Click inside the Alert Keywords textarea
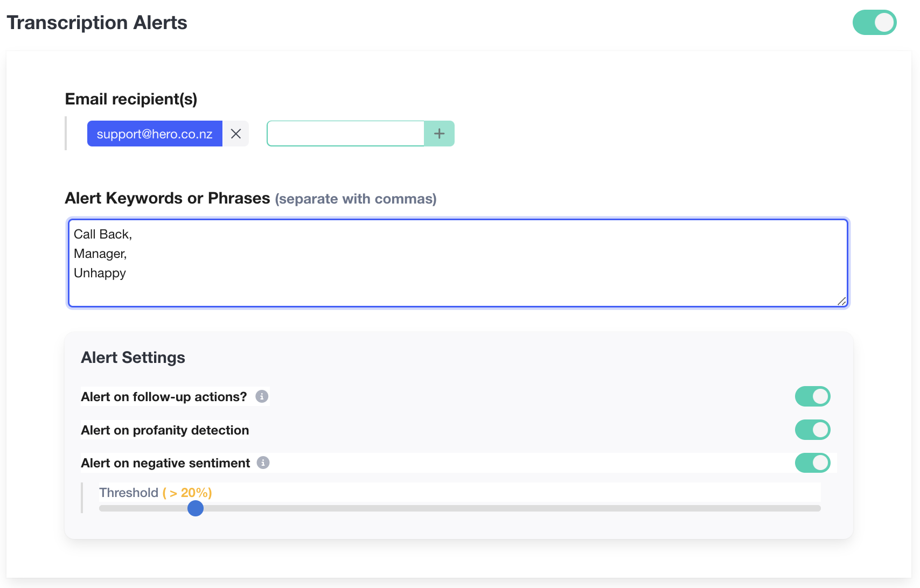The height and width of the screenshot is (588, 920). pos(431,263)
